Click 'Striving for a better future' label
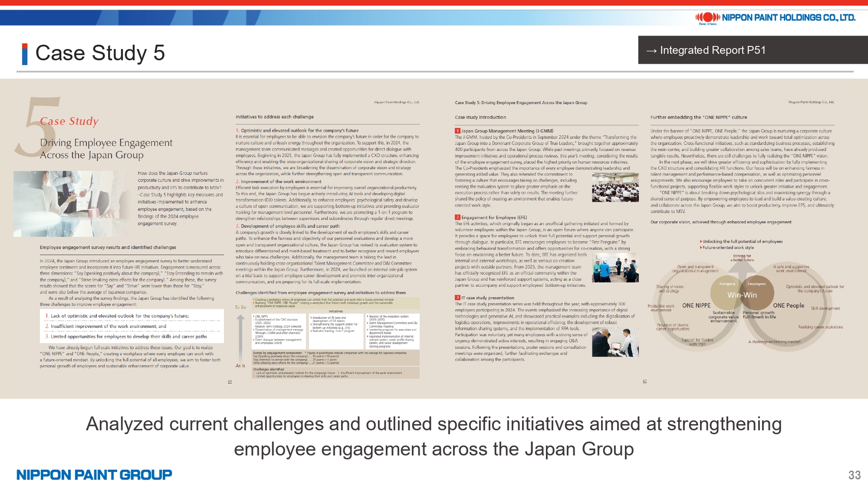The width and height of the screenshot is (868, 488). [x=742, y=258]
